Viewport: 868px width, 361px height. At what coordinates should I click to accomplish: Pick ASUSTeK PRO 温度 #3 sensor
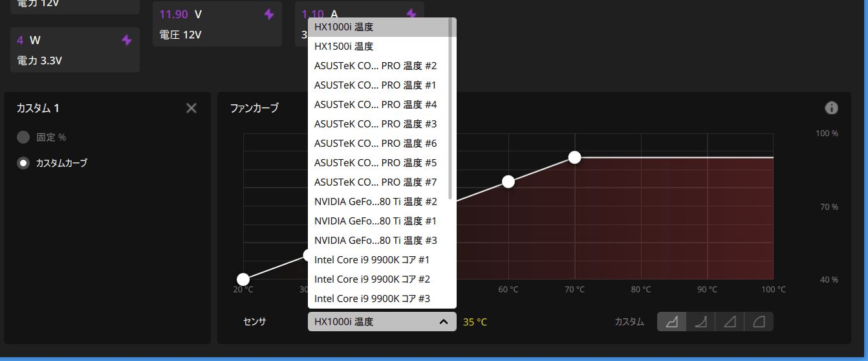tap(380, 124)
